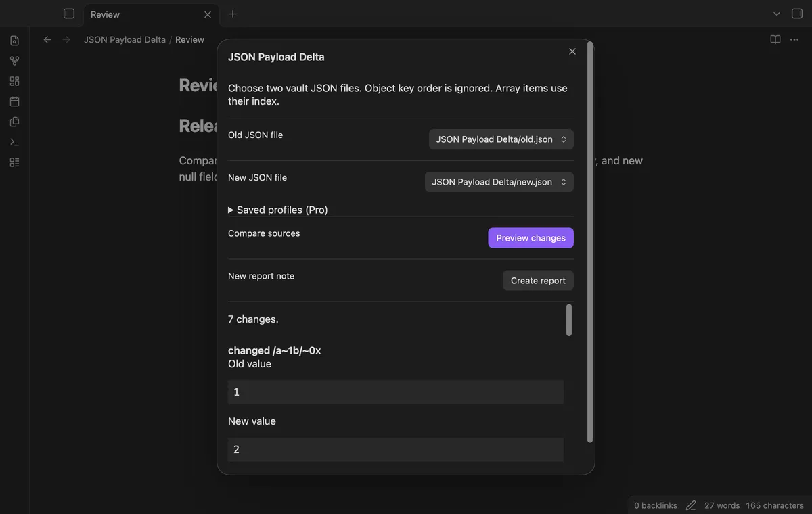Click Review breadcrumb title

[189, 39]
